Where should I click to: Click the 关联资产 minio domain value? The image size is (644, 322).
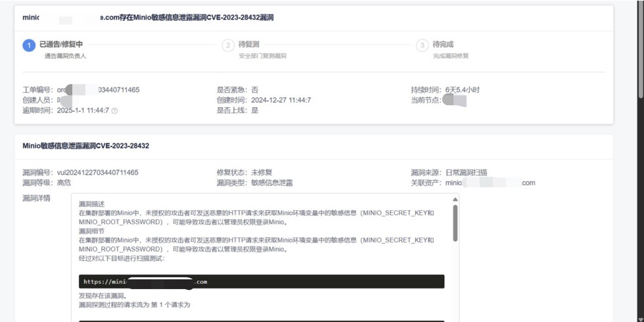coord(490,183)
